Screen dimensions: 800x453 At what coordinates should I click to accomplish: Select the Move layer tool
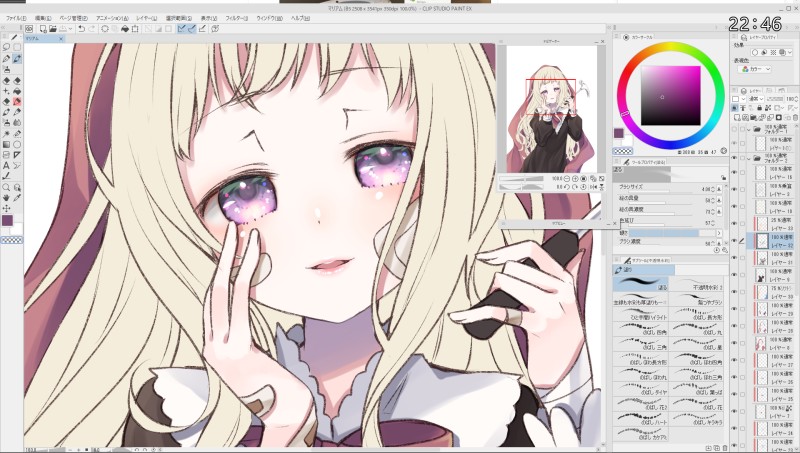point(6,208)
